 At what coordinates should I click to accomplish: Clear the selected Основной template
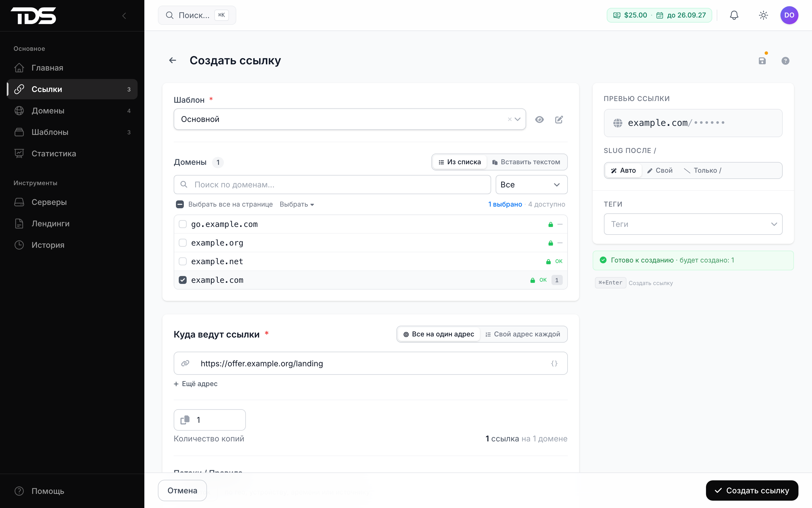coord(509,119)
